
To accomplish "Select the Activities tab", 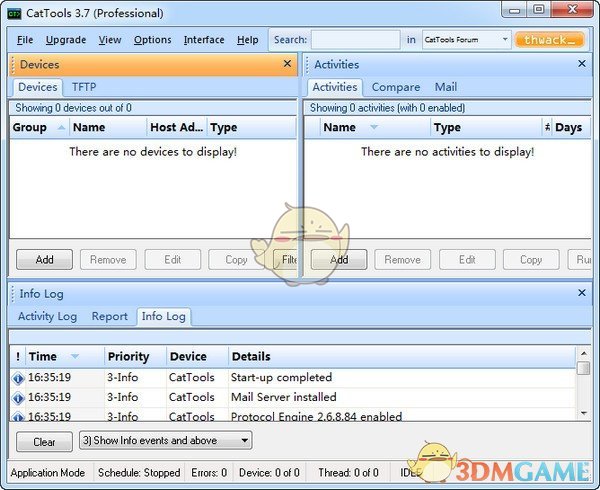I will (335, 87).
